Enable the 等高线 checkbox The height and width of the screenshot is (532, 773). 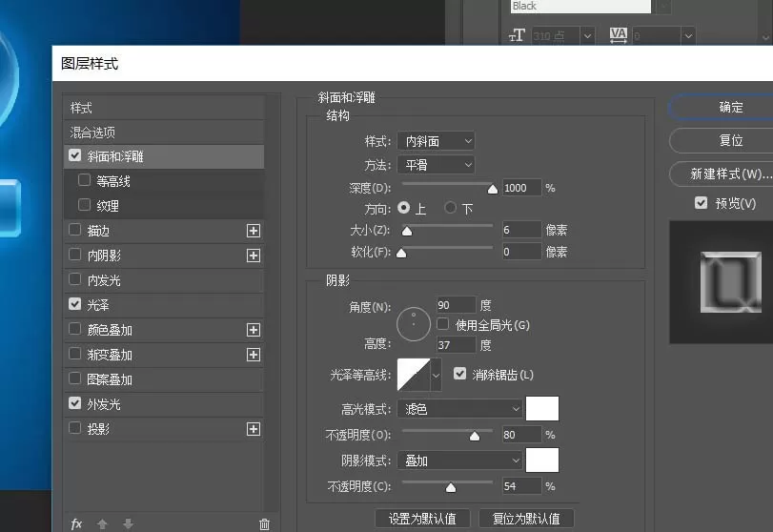pos(84,180)
